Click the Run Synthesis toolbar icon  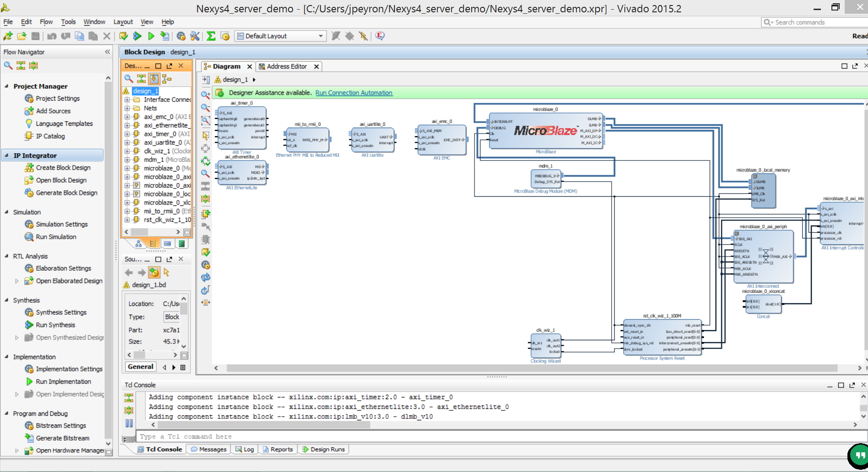tap(137, 36)
